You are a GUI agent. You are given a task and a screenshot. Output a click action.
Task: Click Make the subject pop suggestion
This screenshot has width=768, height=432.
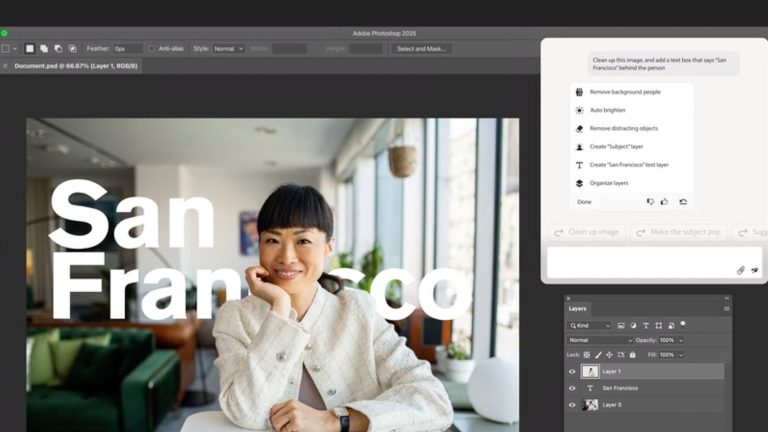679,232
